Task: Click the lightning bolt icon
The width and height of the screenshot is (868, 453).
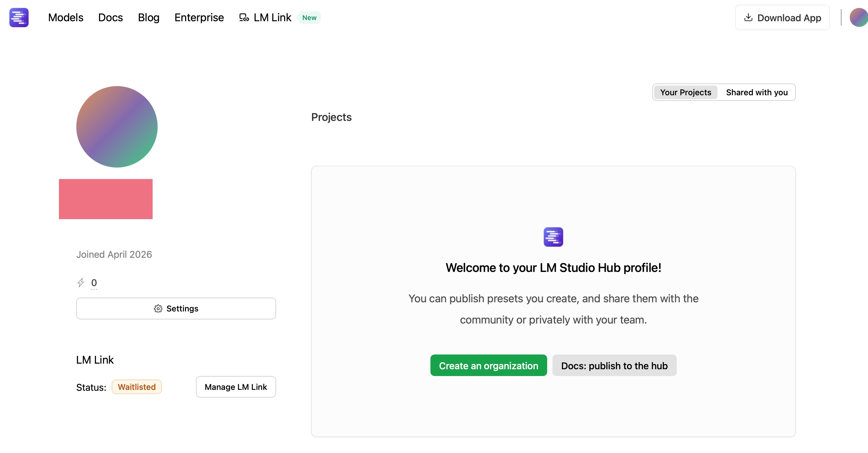Action: 81,282
